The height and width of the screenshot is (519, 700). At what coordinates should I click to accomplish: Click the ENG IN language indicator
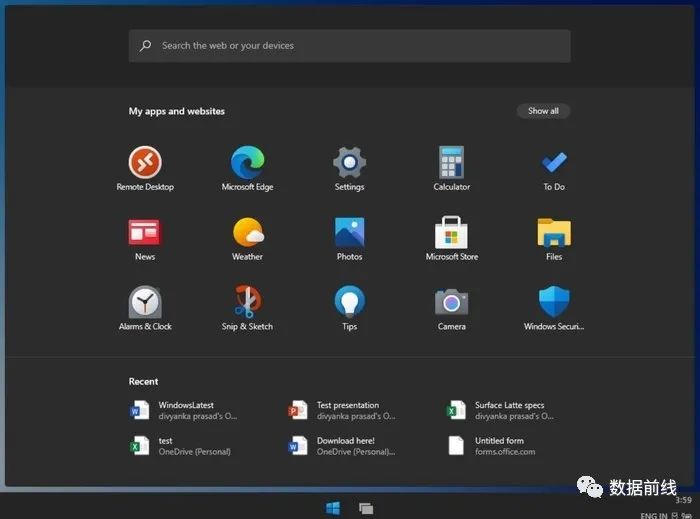[654, 515]
